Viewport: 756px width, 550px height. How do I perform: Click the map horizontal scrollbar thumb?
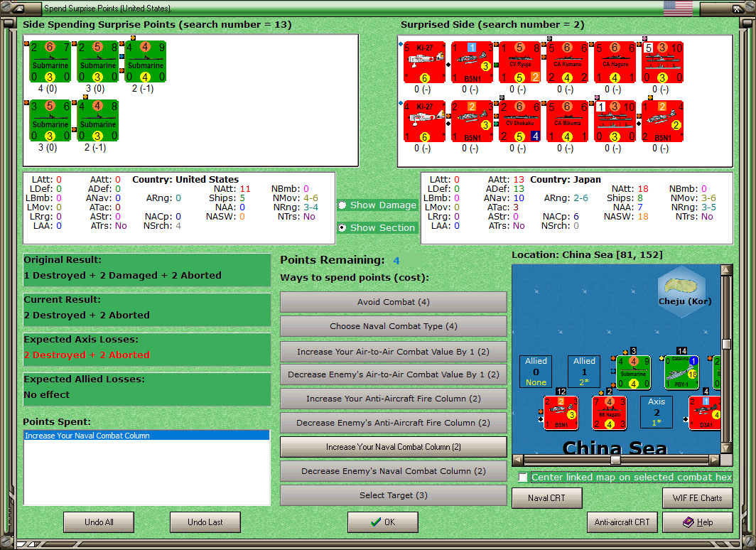[615, 460]
